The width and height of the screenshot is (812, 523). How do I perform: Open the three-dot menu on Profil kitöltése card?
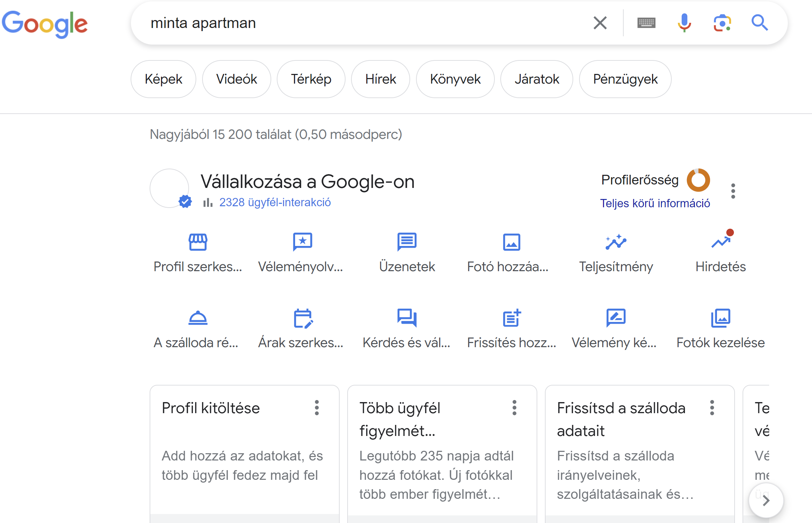pyautogui.click(x=317, y=408)
